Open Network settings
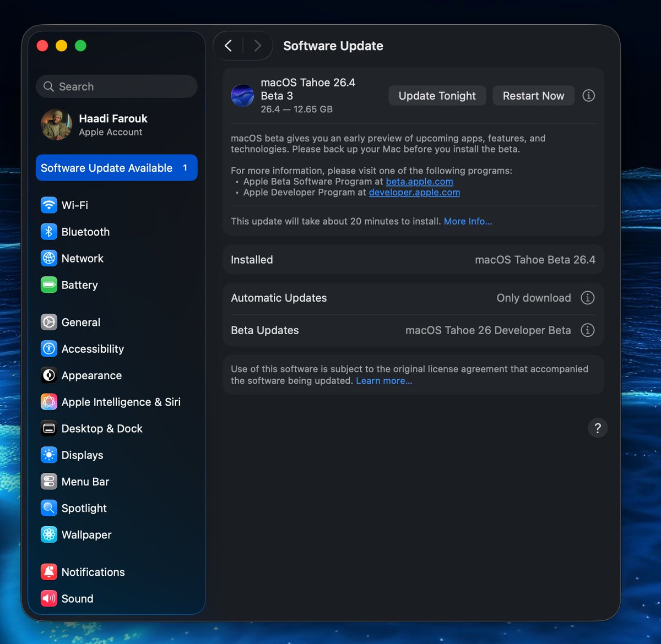 coord(82,258)
